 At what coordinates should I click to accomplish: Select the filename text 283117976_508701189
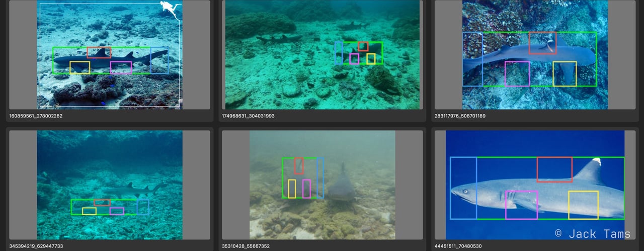(460, 116)
